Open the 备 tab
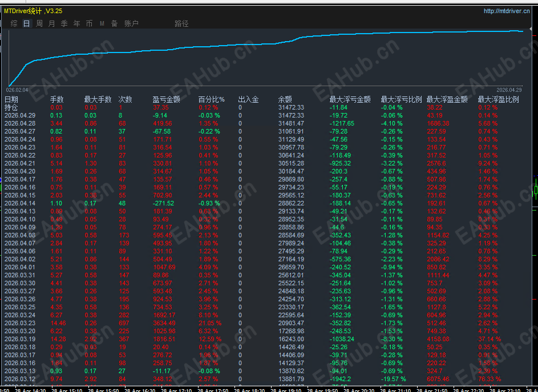This screenshot has width=538, height=392. tap(114, 23)
